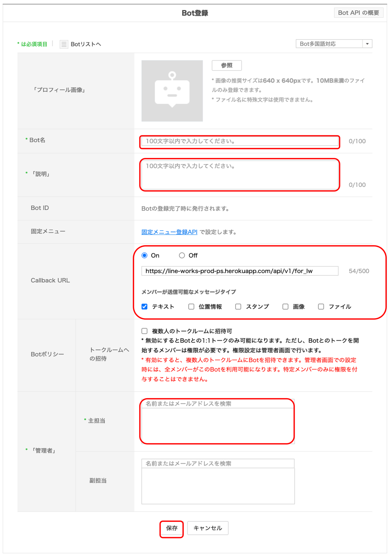Focus the Bot名 input field

coord(240,141)
